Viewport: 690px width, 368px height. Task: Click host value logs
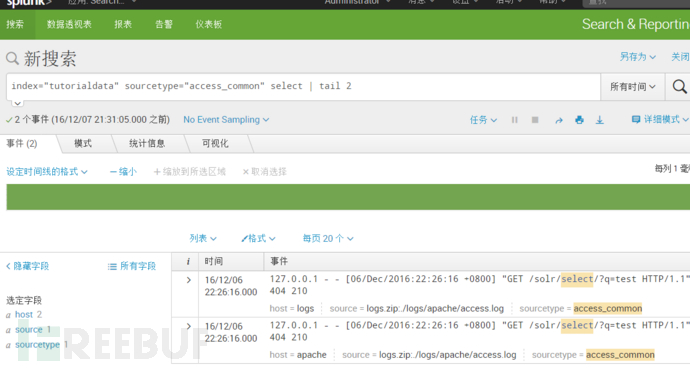(x=305, y=309)
